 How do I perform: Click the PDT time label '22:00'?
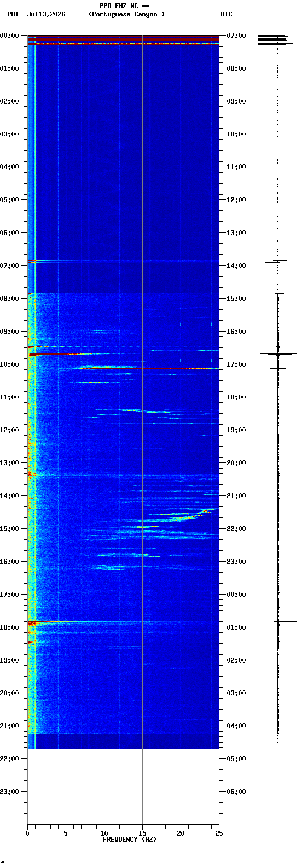(10, 759)
